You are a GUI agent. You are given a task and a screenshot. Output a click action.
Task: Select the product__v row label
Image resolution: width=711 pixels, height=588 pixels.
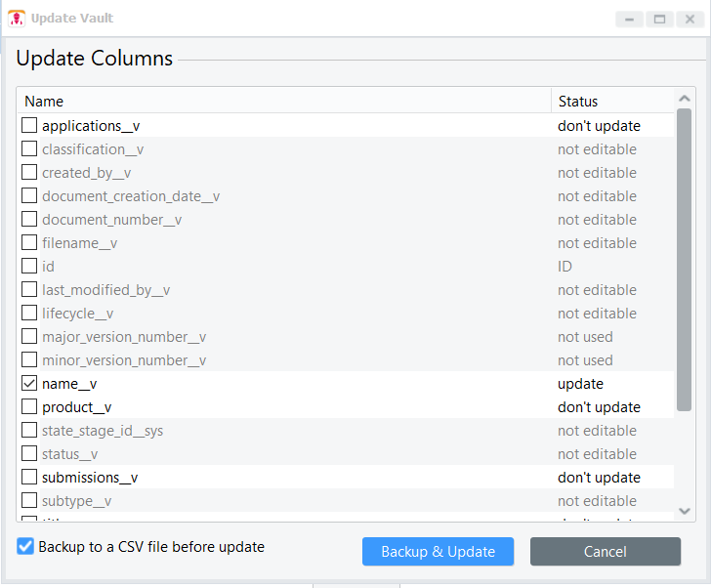click(76, 407)
